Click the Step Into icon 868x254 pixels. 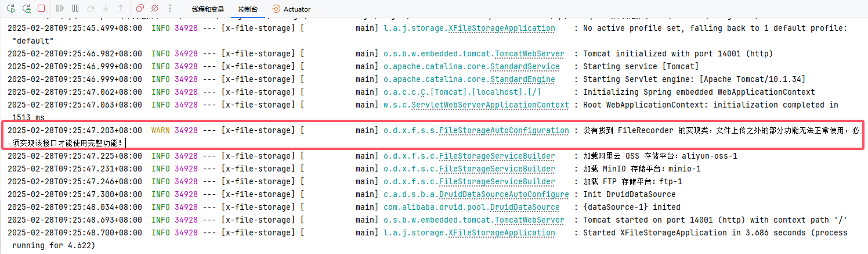pyautogui.click(x=106, y=9)
